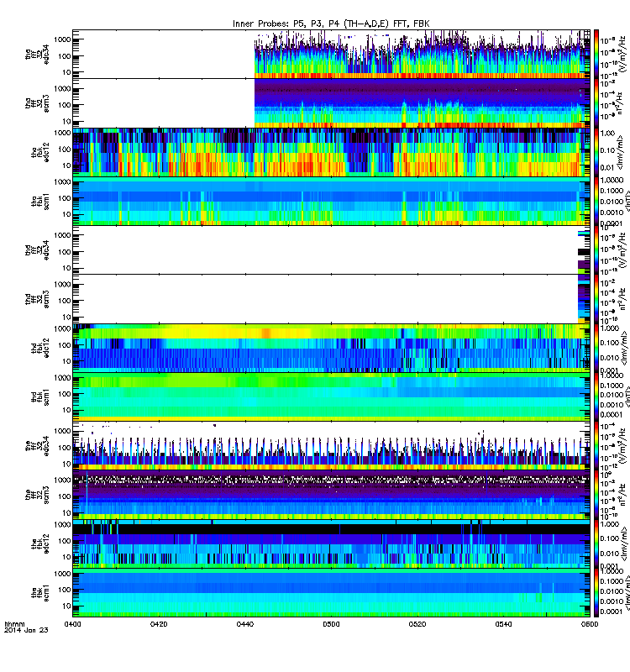
Task: Select the 'the fff 32 edc34' panel label
Action: pos(37,446)
